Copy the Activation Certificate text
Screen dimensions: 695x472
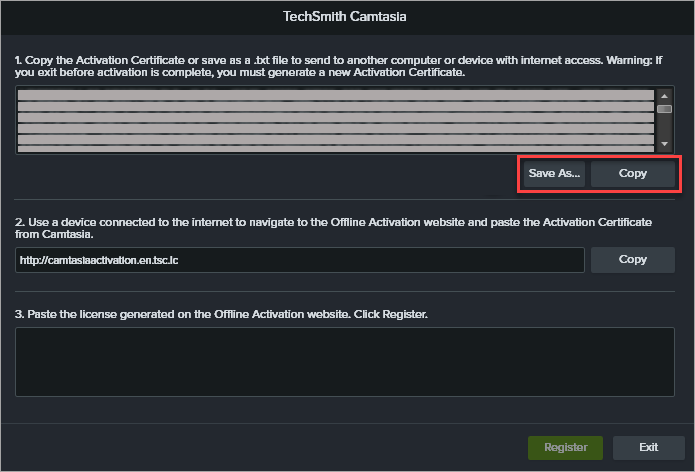(632, 173)
